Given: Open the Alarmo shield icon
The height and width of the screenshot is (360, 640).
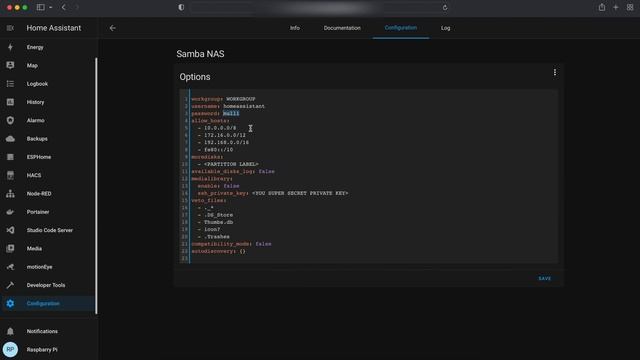Looking at the screenshot, I should click(x=10, y=120).
